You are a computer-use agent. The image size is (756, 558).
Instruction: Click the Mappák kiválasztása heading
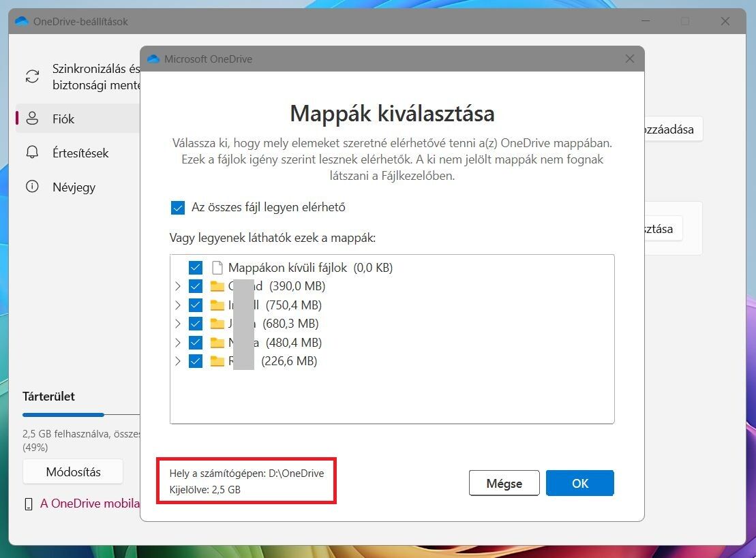click(x=392, y=114)
